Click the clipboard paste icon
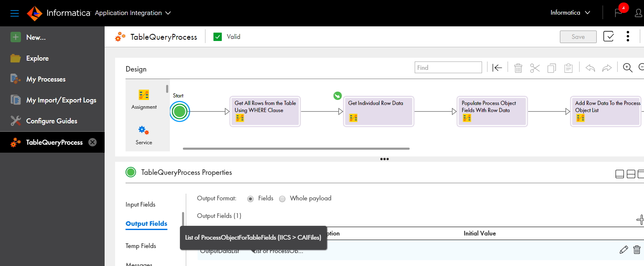Viewport: 644px width, 266px height. (x=568, y=68)
